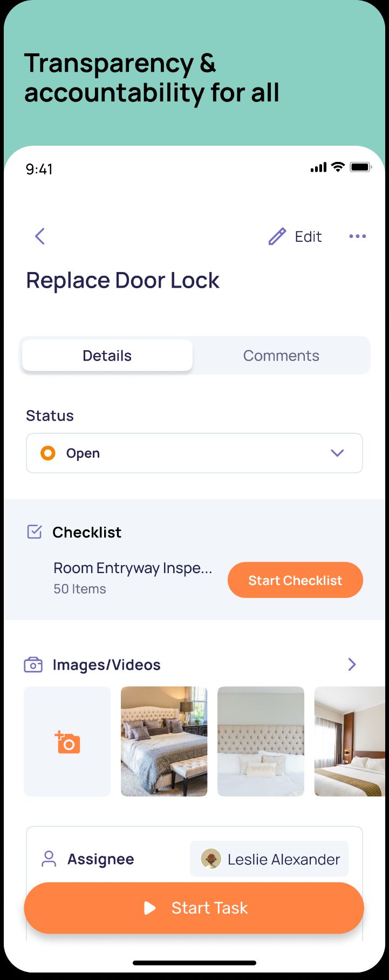The width and height of the screenshot is (389, 980).
Task: Switch to the Comments tab
Action: point(281,356)
